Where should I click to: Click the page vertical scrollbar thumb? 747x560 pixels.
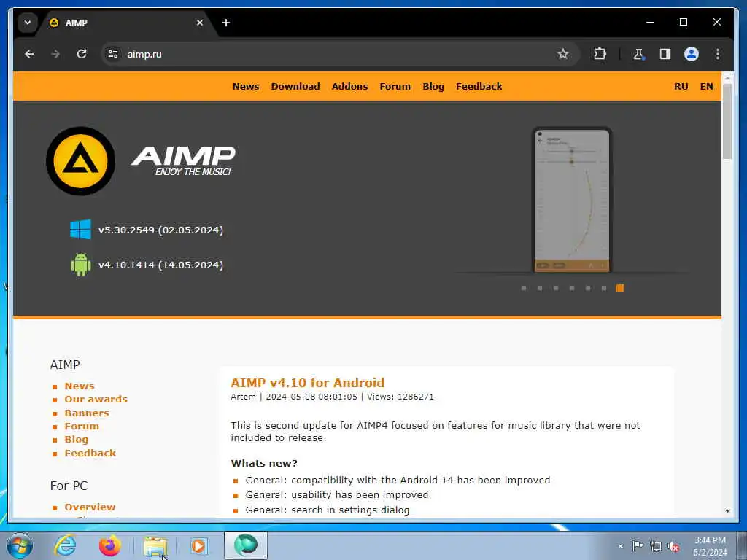click(727, 122)
